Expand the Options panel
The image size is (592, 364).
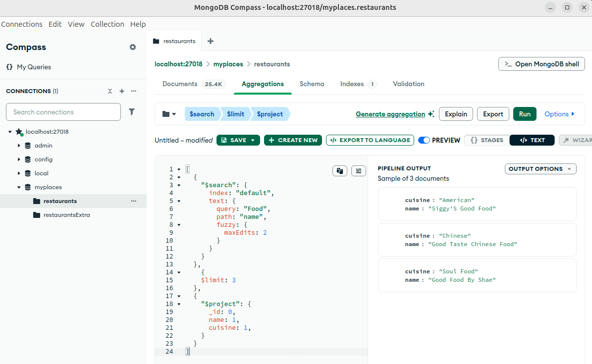click(x=559, y=114)
